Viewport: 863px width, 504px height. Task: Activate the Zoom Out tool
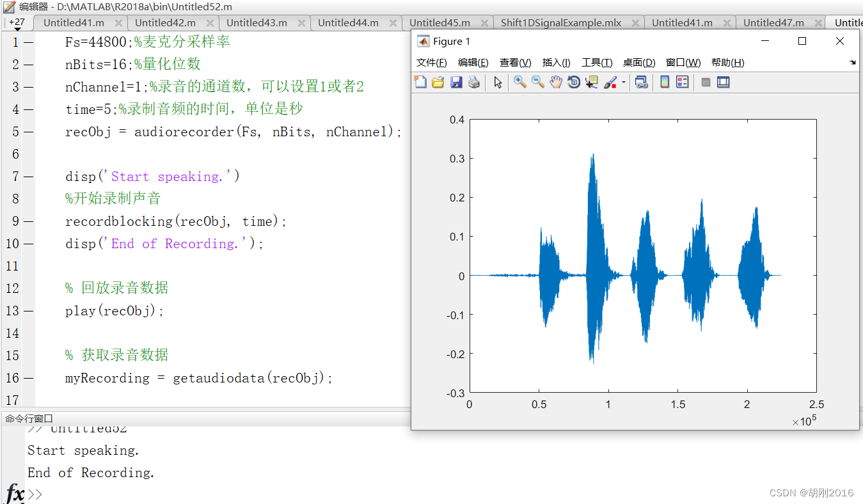tap(538, 82)
